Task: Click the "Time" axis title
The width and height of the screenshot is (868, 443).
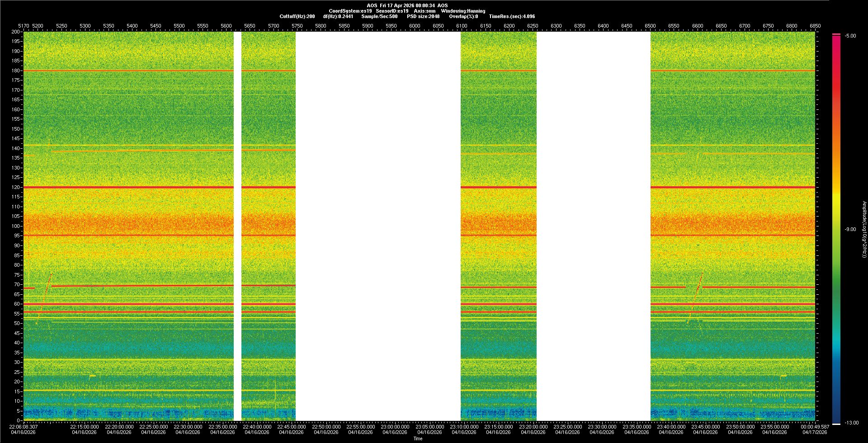Action: coord(418,438)
